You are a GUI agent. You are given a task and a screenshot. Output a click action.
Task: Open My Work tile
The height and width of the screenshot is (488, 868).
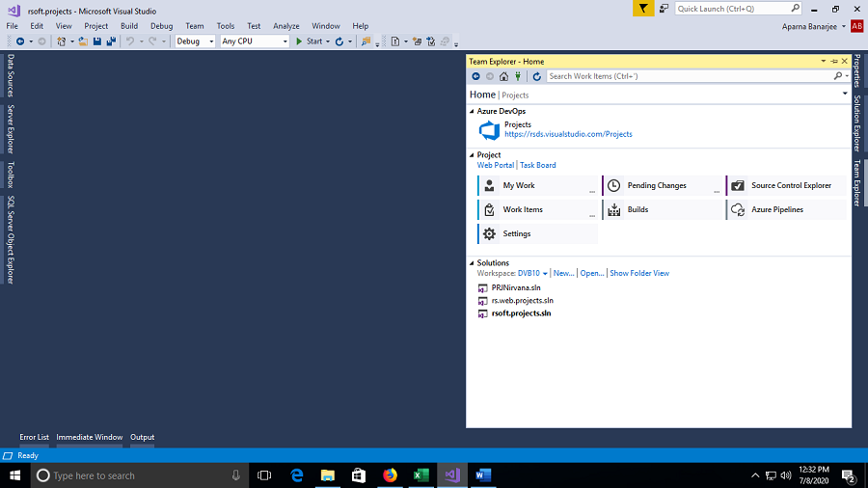(x=537, y=185)
